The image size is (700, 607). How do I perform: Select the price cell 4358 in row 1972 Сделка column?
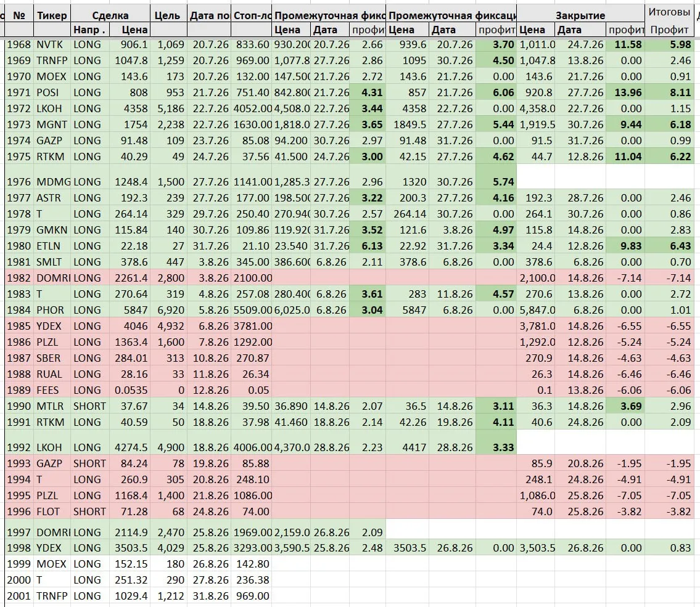[130, 109]
